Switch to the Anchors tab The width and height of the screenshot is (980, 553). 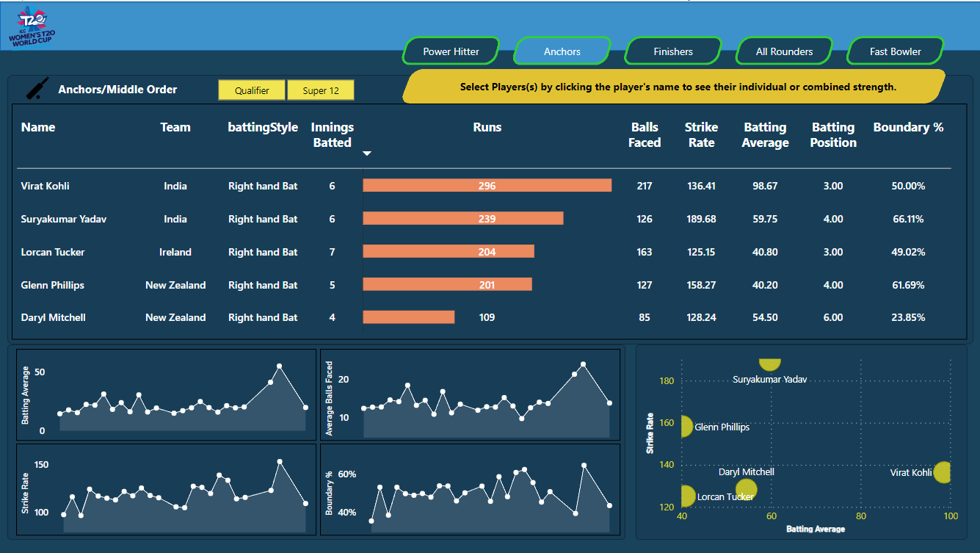pos(562,51)
